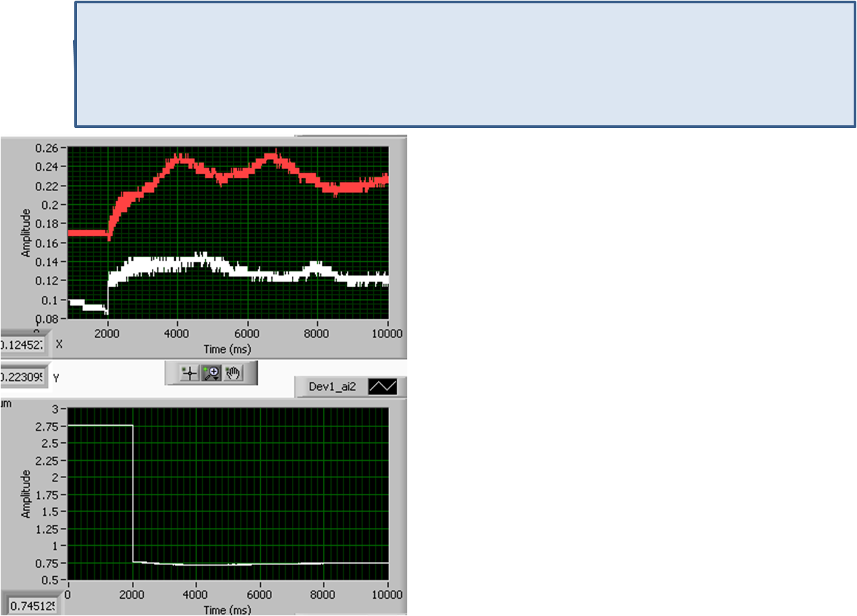Select the crosshair cursor movement tool
The width and height of the screenshot is (857, 616).
click(x=190, y=373)
